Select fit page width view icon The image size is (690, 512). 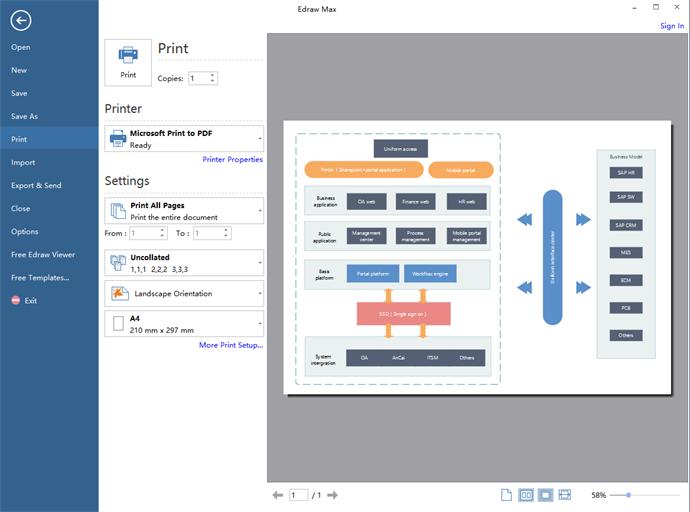click(565, 495)
